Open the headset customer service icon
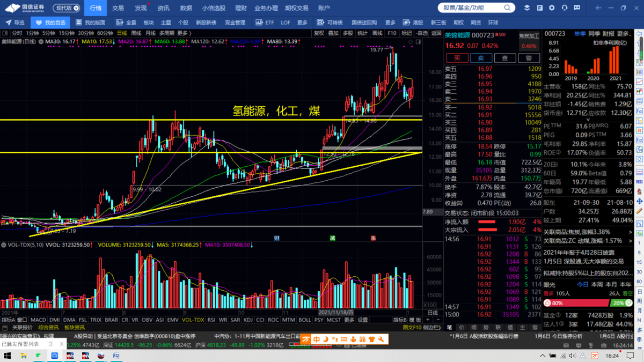 pos(565,8)
